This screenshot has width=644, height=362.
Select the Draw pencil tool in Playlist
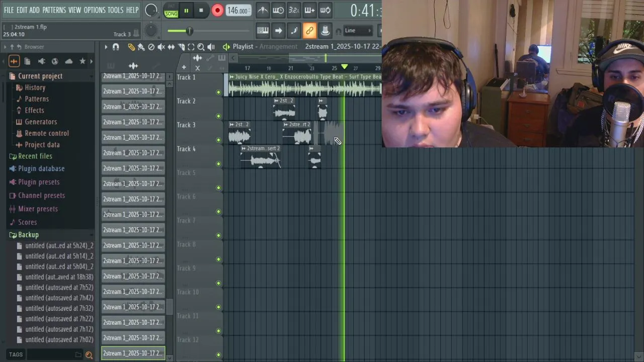pos(131,47)
